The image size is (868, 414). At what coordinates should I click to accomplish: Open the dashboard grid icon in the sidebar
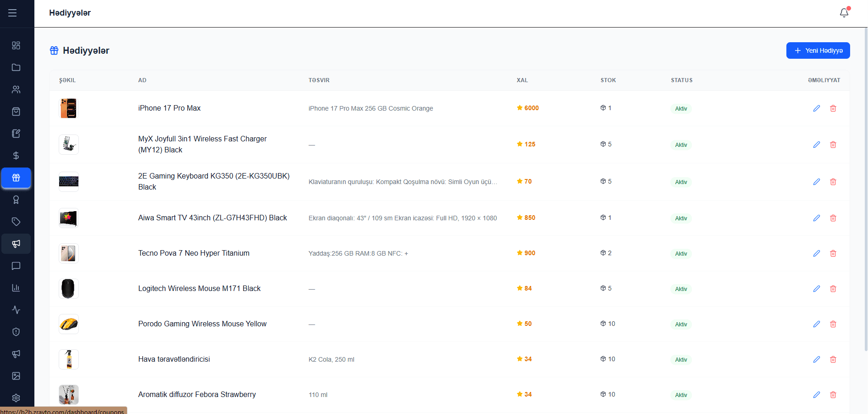pyautogui.click(x=16, y=45)
